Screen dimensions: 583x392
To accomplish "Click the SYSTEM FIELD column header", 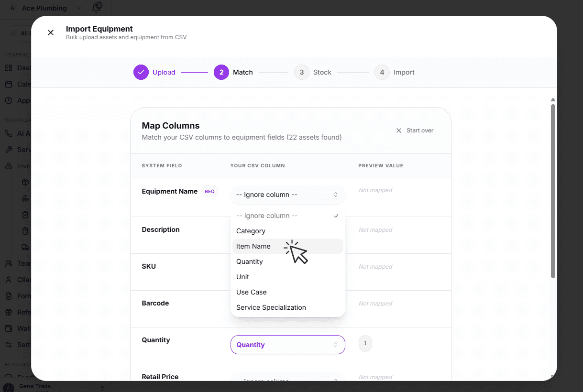I will (x=162, y=166).
